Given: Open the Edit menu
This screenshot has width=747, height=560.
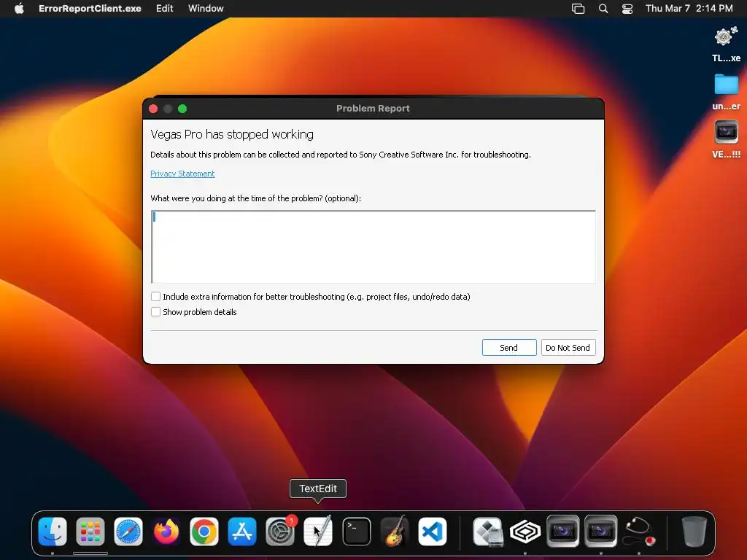Looking at the screenshot, I should pos(164,9).
